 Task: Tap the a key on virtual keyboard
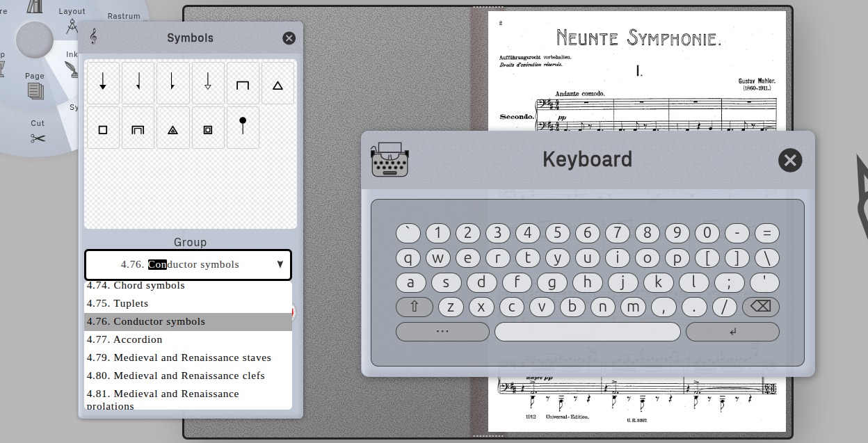click(x=410, y=282)
